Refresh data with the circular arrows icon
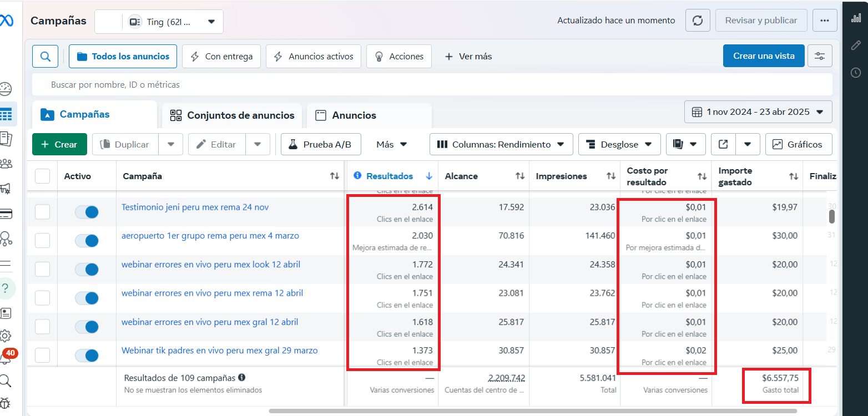The image size is (868, 416). coord(698,20)
